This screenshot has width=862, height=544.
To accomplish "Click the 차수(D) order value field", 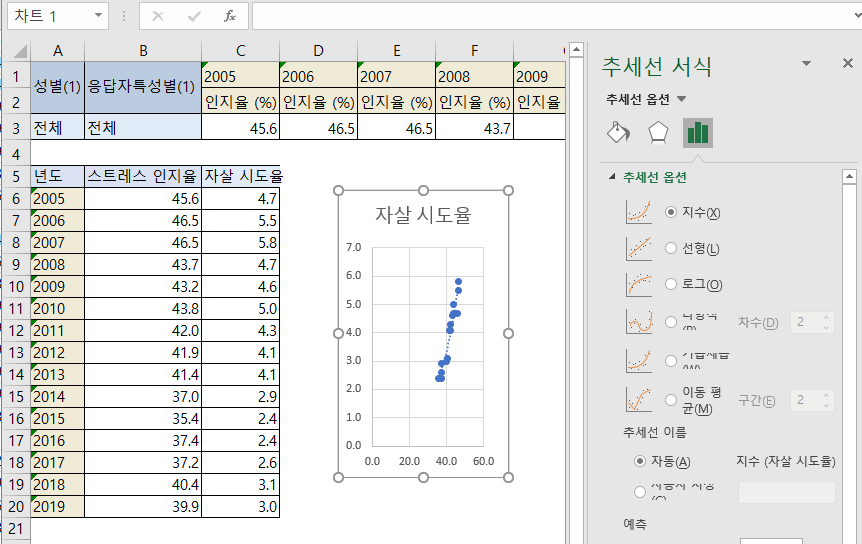I will click(x=805, y=322).
